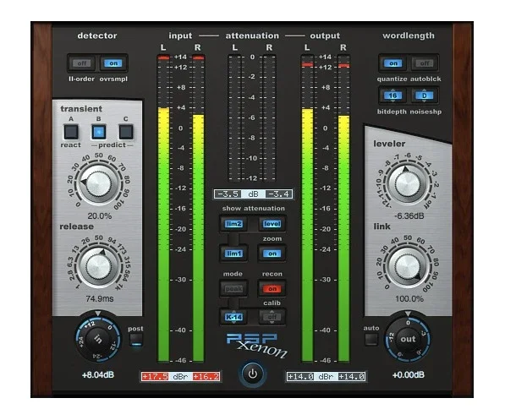Click the transient percentage knob
The height and width of the screenshot is (420, 505).
[x=99, y=183]
